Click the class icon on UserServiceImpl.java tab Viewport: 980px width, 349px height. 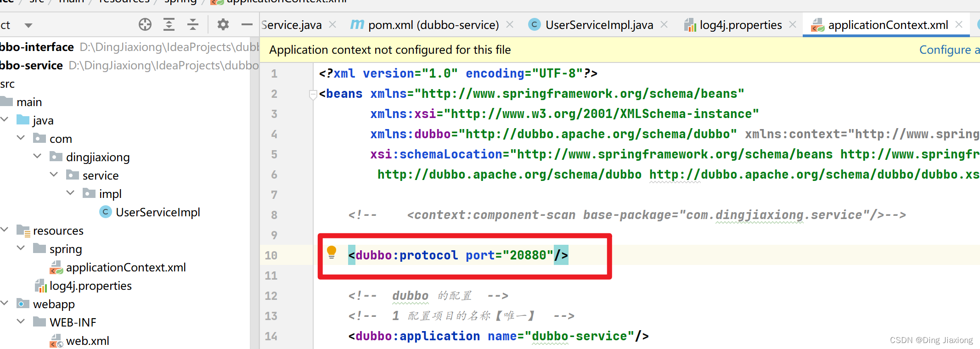click(x=535, y=24)
